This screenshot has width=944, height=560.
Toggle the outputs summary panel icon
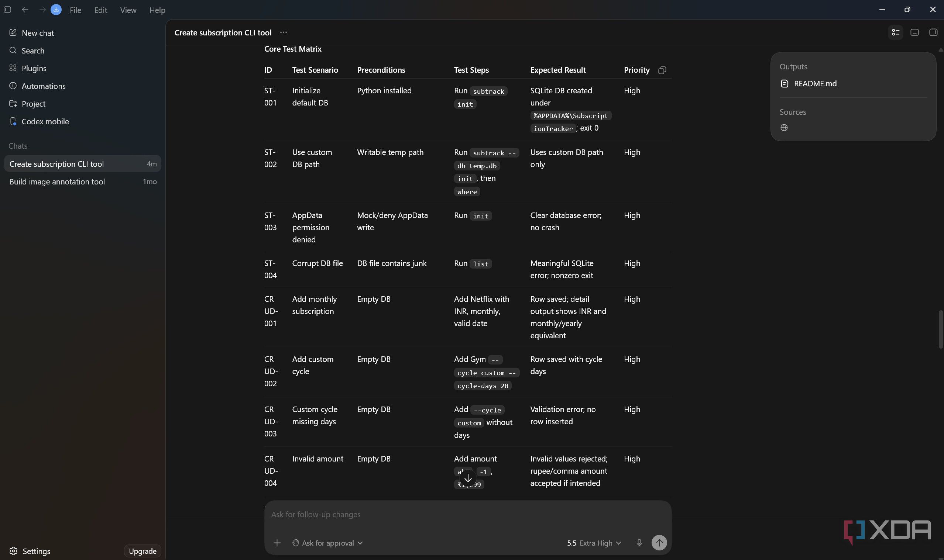coord(895,32)
